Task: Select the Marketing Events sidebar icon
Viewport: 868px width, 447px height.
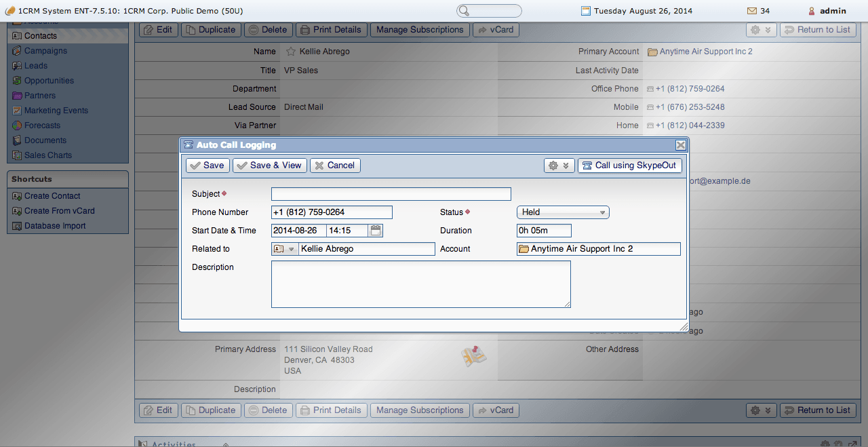Action: pos(16,110)
